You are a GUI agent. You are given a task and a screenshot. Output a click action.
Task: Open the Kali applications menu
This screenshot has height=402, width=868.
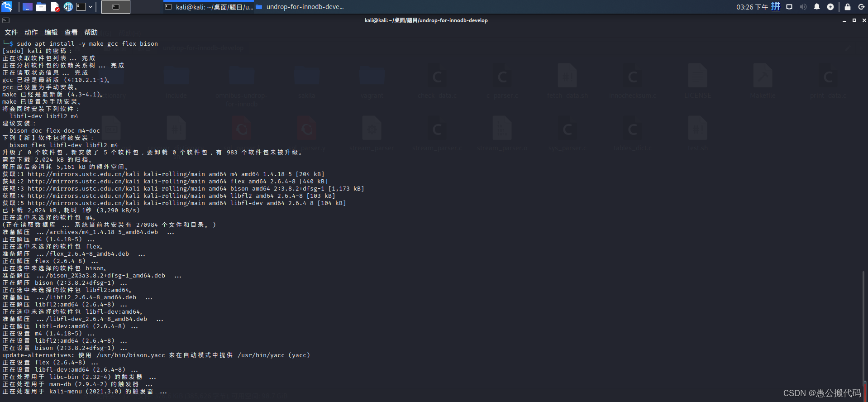(x=7, y=7)
